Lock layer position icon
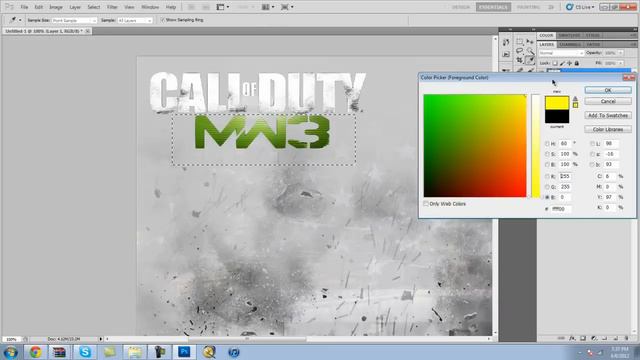Image resolution: width=640 pixels, height=360 pixels. pyautogui.click(x=569, y=63)
